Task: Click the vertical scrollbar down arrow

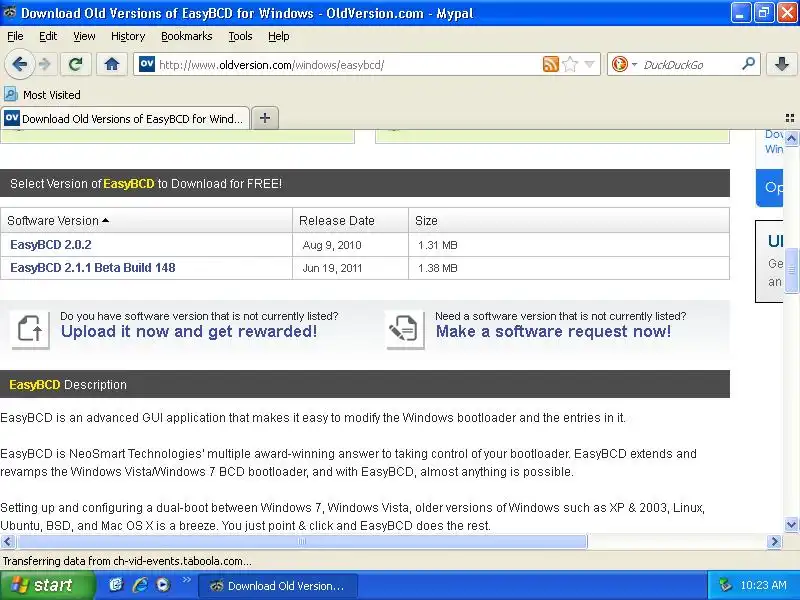Action: [791, 524]
